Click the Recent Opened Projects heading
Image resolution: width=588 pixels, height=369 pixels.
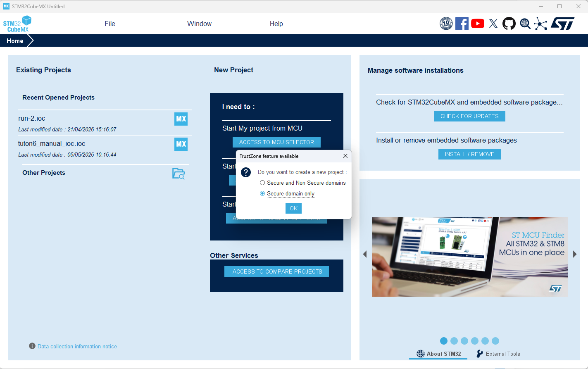[x=58, y=98]
